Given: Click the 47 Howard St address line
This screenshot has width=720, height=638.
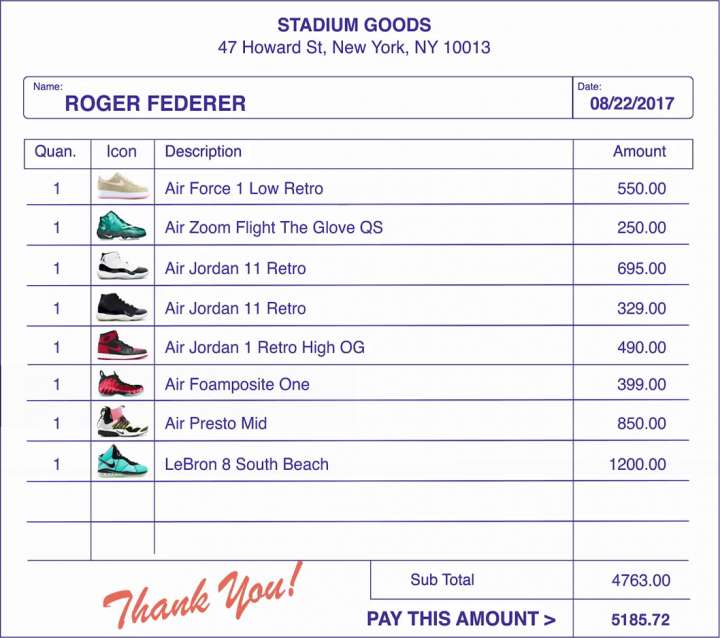Looking at the screenshot, I should point(354,47).
